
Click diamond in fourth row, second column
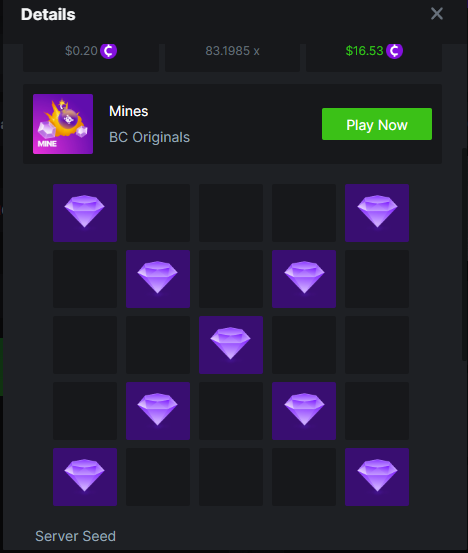coord(158,411)
